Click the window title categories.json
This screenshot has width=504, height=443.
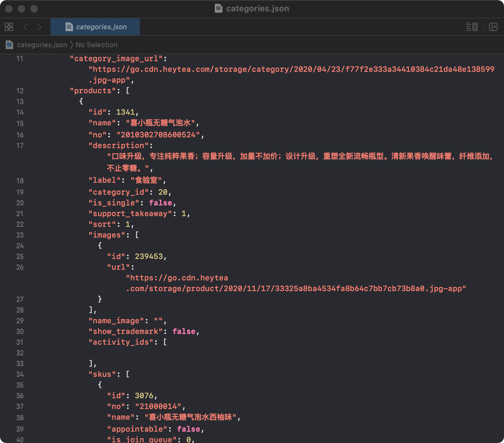[x=257, y=9]
